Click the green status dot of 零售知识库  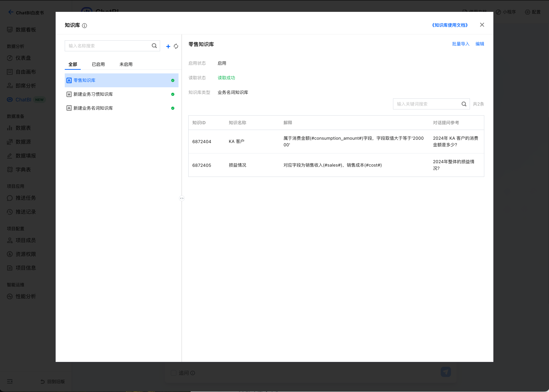[x=173, y=80]
